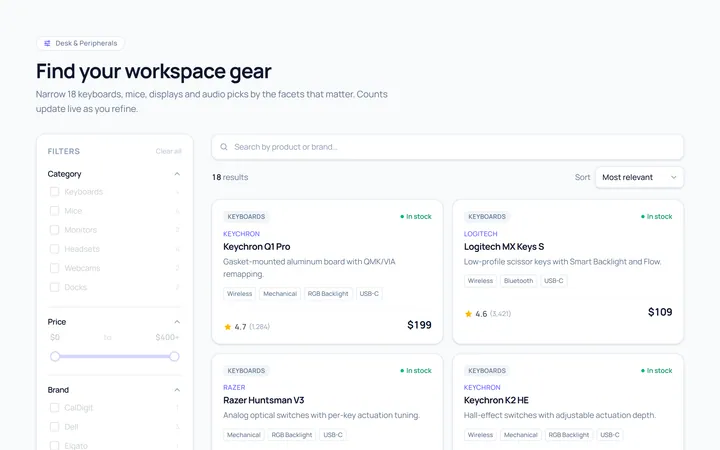The width and height of the screenshot is (720, 450).
Task: Click the RGB Backlight tag on Razer Huntsman V3
Action: pos(292,435)
